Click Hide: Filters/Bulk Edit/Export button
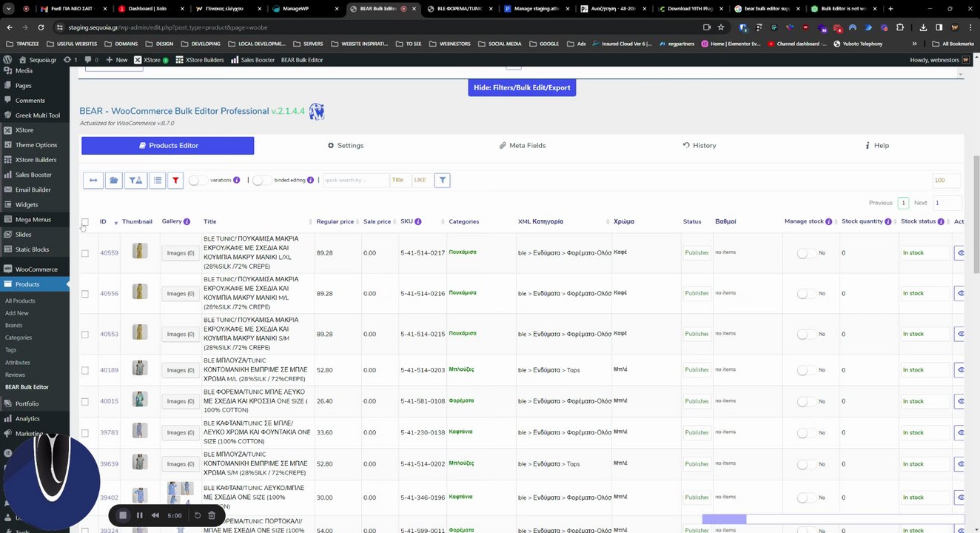The image size is (980, 533). 522,87
